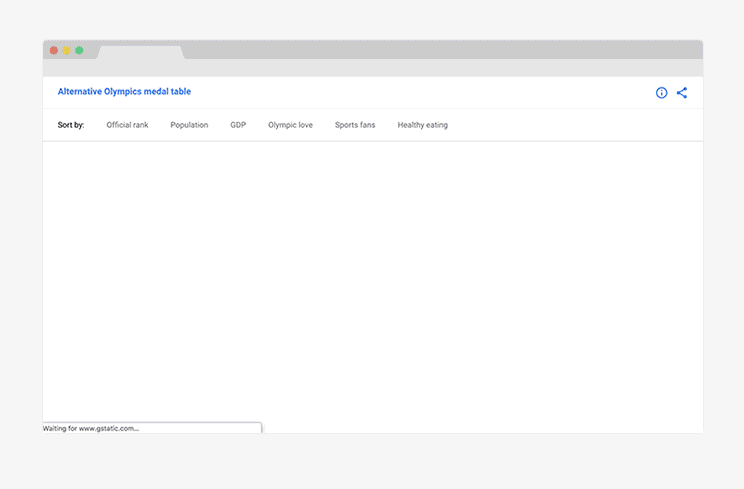
Task: Sort by Sports fans
Action: click(x=355, y=125)
